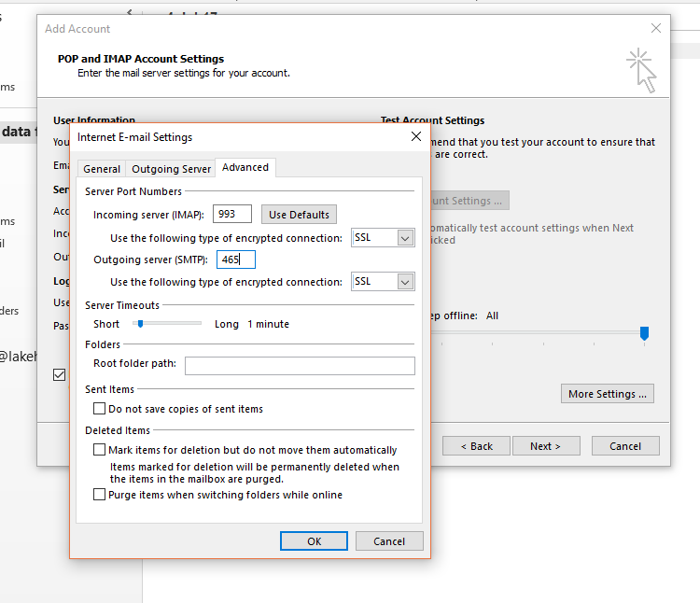
Task: Enable Purge items when switching folders
Action: tap(100, 495)
